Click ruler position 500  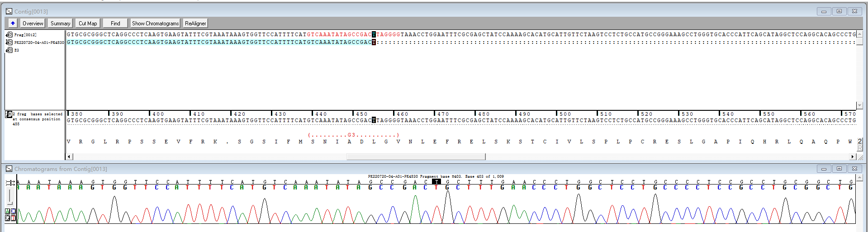(x=565, y=114)
